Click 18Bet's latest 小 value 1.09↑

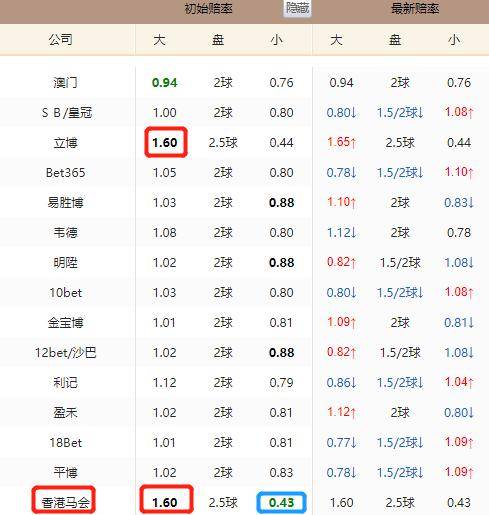pos(459,442)
